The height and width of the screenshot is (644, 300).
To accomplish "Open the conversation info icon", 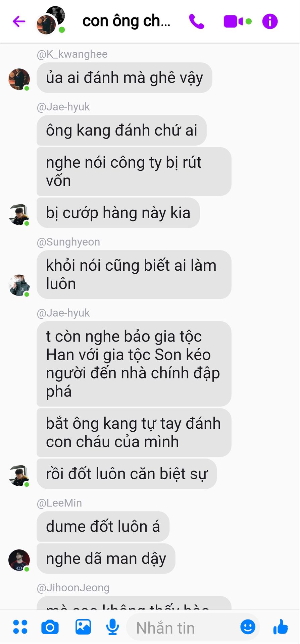I will coord(270,21).
